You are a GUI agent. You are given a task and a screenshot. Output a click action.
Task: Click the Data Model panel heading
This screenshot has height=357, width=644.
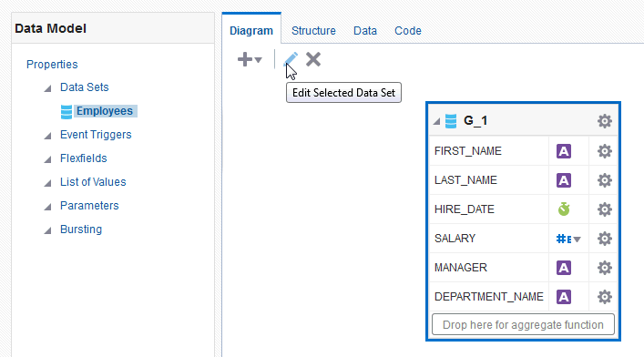coord(50,28)
